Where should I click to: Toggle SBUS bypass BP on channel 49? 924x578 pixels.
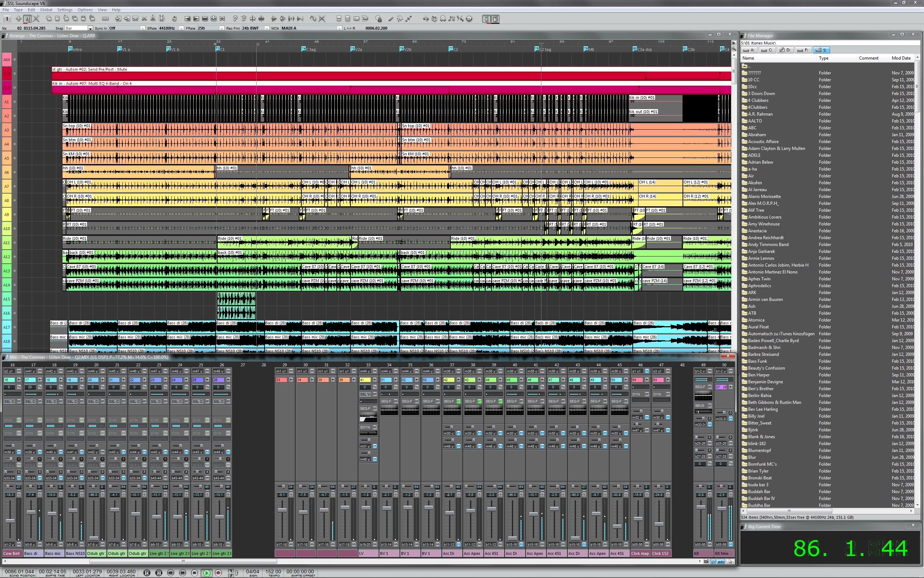pos(710,406)
